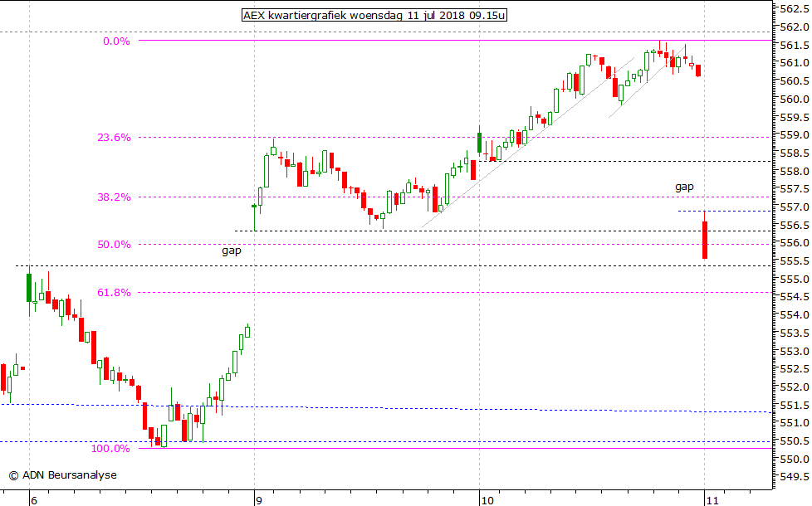Image resolution: width=812 pixels, height=506 pixels.
Task: Click the price label '556.5' on the axis
Action: [x=795, y=225]
